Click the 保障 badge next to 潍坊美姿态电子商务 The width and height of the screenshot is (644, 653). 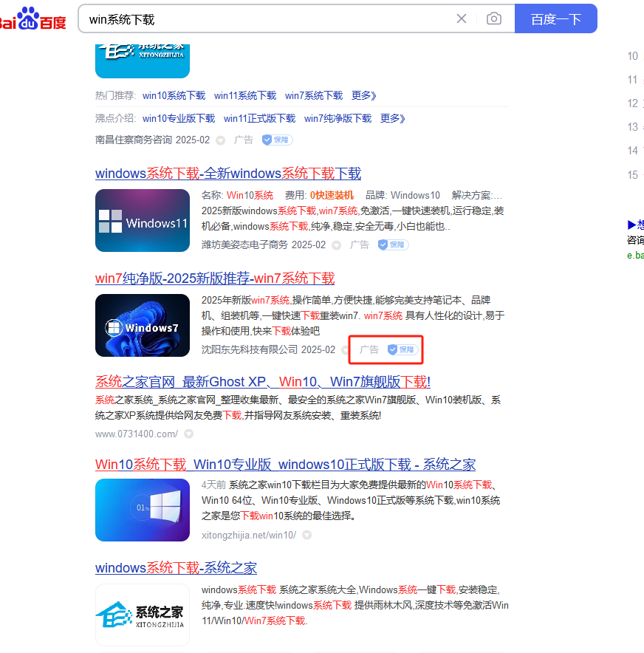click(393, 245)
